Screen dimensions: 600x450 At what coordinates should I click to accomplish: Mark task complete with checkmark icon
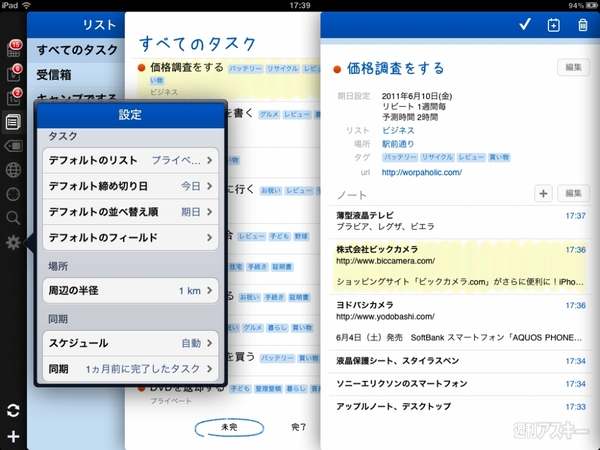tap(525, 24)
